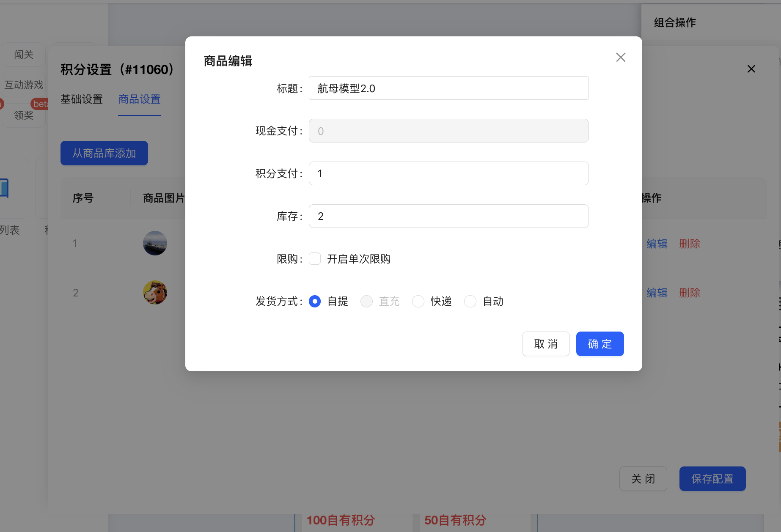Click the 积分支付 input field
The height and width of the screenshot is (532, 781).
(x=448, y=173)
